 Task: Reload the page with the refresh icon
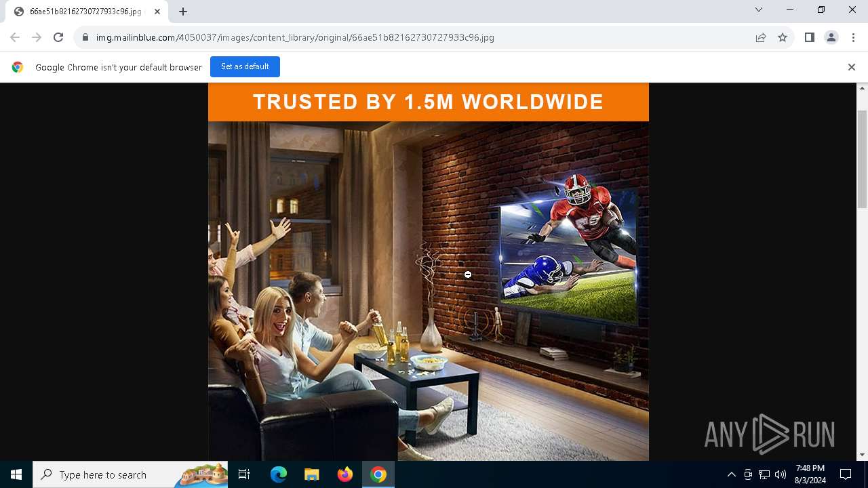point(58,38)
